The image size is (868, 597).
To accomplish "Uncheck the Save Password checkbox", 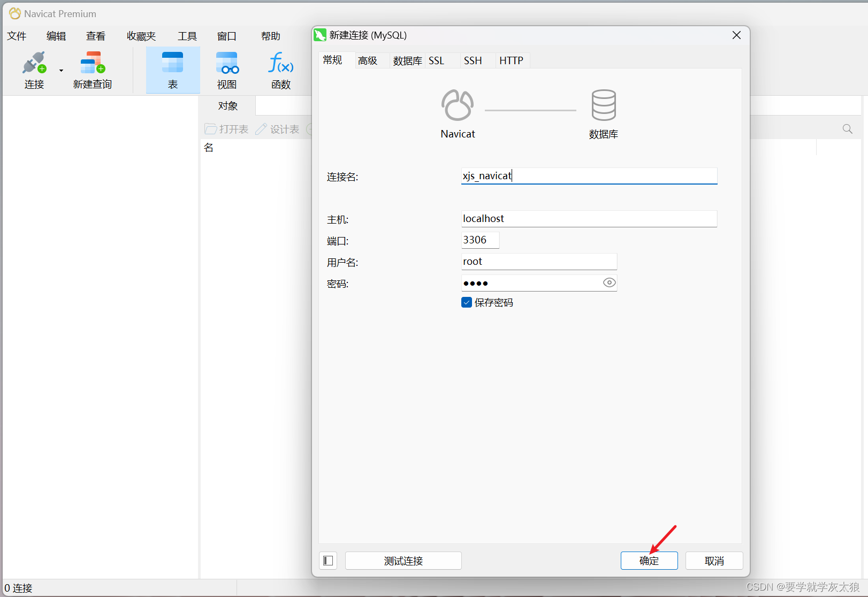I will (467, 302).
